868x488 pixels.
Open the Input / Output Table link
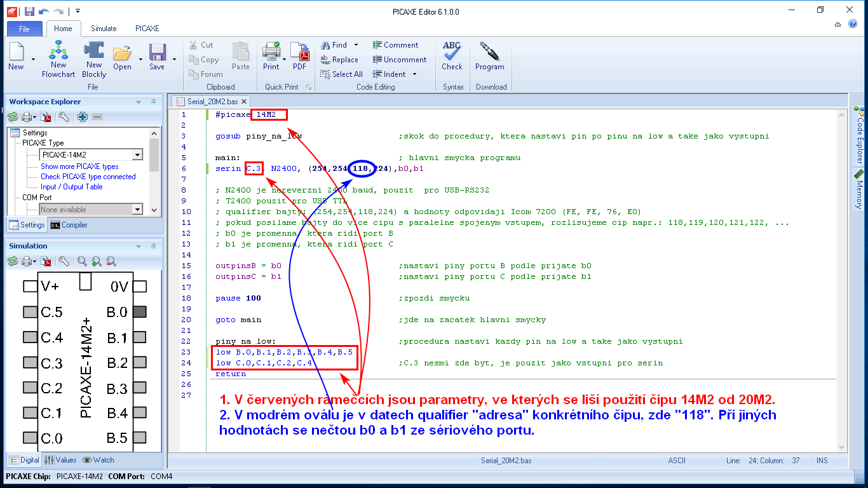(71, 187)
